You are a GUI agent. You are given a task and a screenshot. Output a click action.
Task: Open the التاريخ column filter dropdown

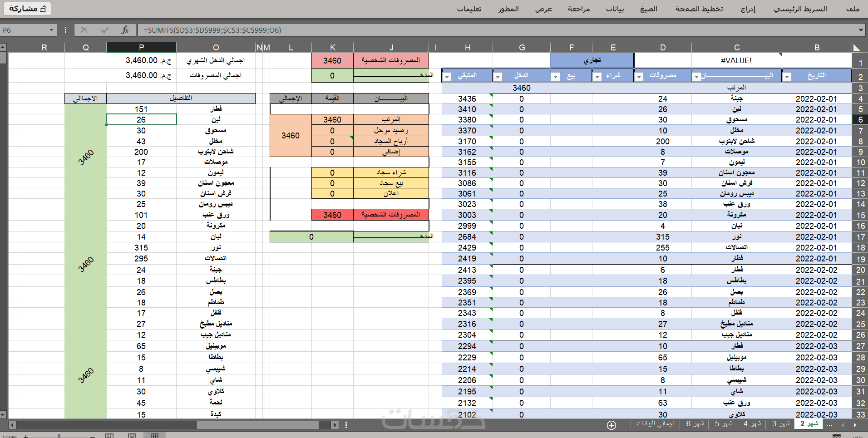(x=787, y=77)
